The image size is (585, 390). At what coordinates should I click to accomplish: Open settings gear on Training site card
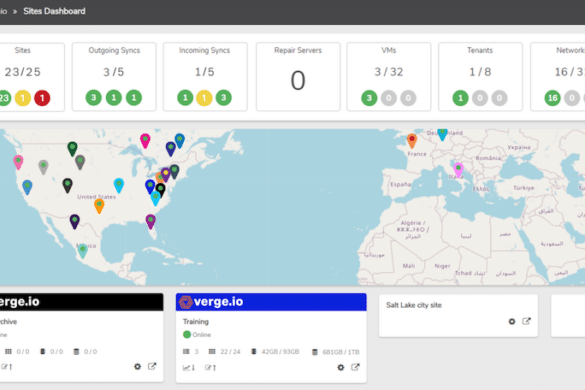pyautogui.click(x=341, y=368)
